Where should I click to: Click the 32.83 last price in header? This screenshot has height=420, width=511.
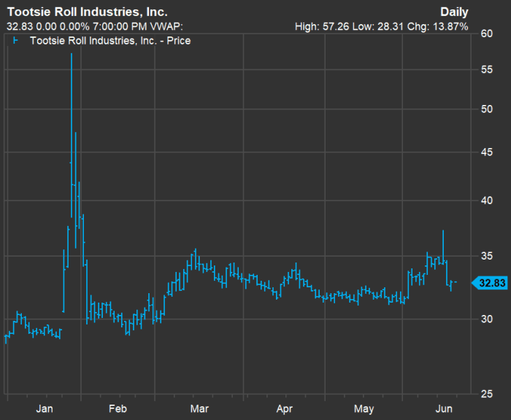point(20,26)
